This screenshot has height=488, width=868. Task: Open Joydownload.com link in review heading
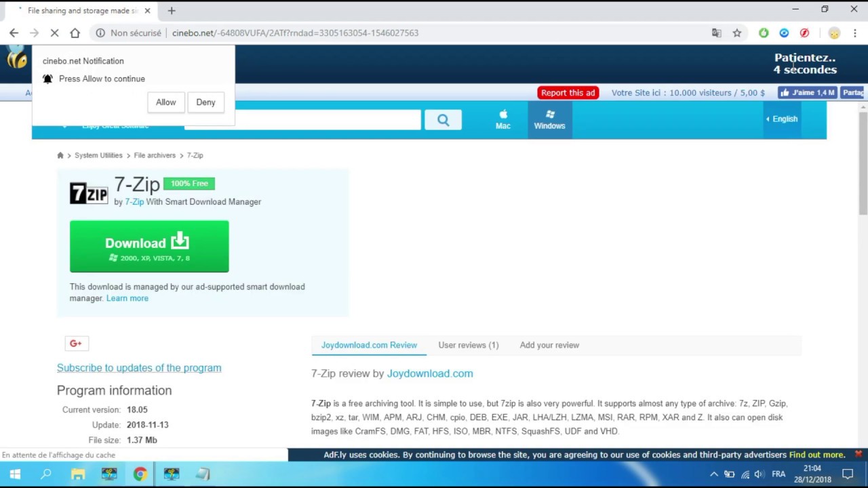pos(430,373)
